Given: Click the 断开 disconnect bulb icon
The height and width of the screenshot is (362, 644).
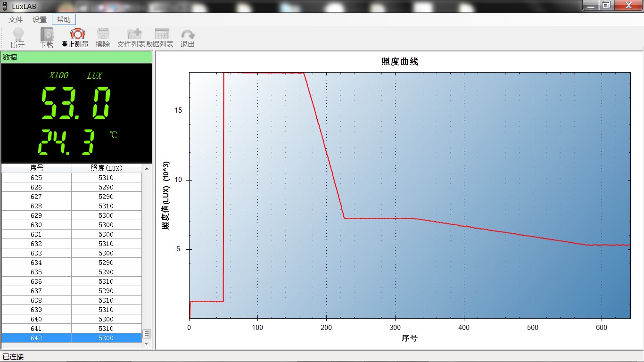Looking at the screenshot, I should tap(18, 34).
